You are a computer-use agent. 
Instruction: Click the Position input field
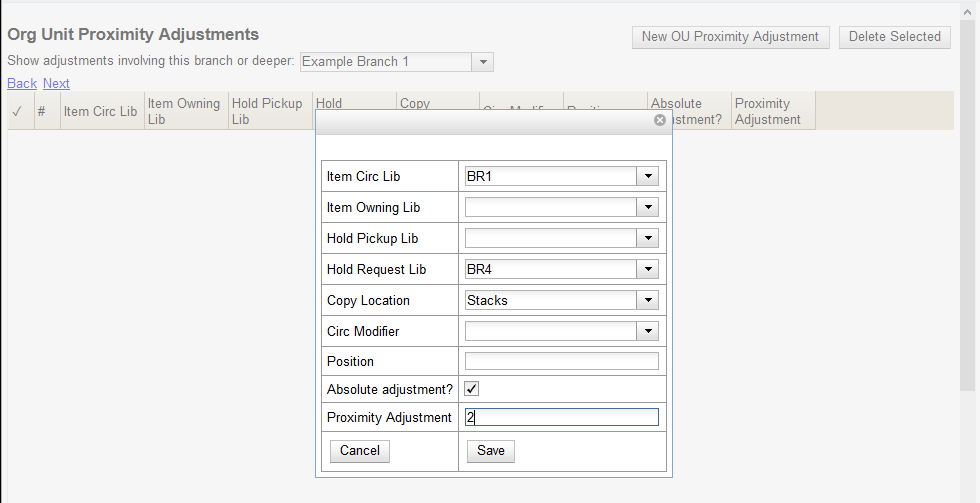click(x=561, y=361)
